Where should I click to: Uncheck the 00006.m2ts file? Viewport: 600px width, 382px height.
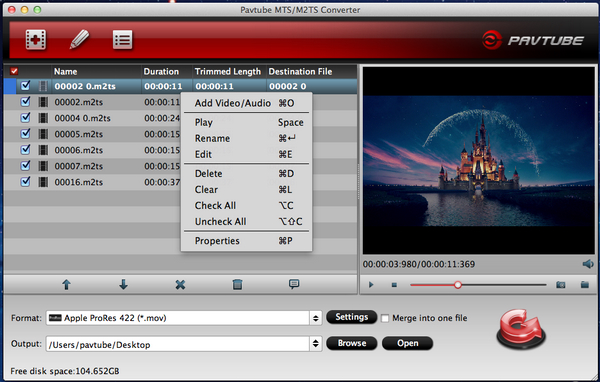(x=25, y=149)
